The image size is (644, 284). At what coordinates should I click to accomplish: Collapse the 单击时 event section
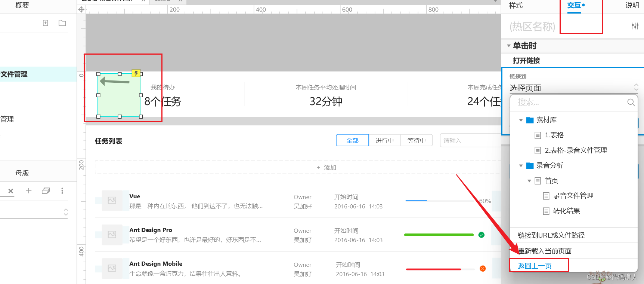509,46
